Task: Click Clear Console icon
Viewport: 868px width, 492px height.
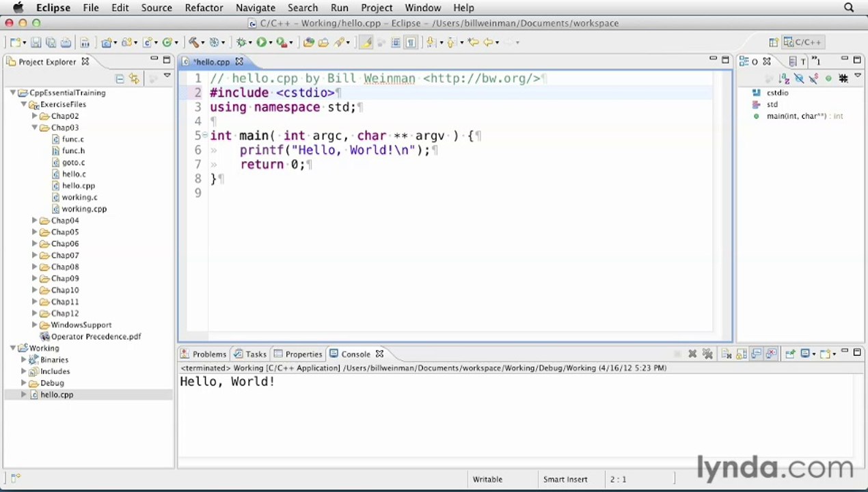Action: click(727, 354)
